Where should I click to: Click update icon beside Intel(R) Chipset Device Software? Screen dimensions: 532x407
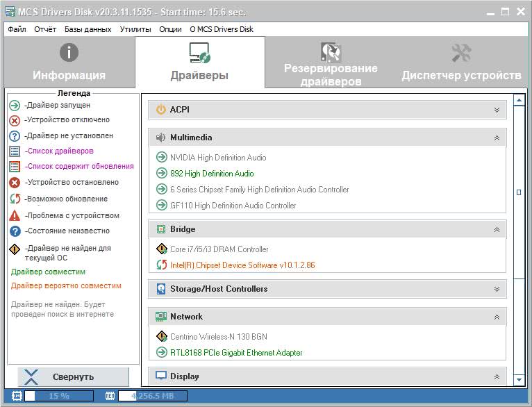pyautogui.click(x=162, y=265)
